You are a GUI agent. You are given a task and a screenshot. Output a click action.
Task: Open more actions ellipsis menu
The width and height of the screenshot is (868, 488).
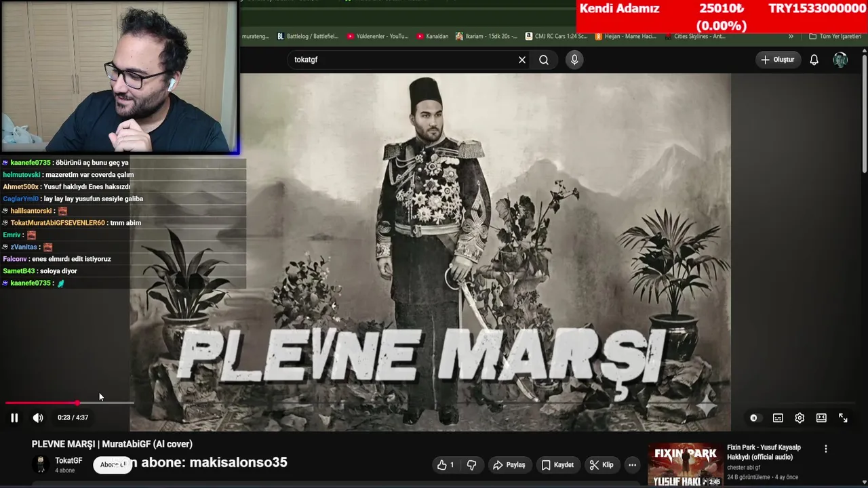click(x=632, y=465)
